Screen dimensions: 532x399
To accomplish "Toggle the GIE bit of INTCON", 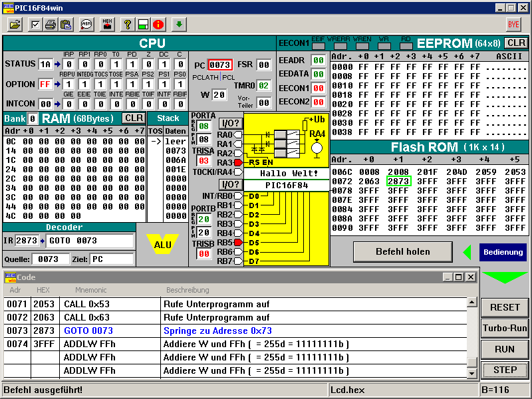I will [68, 104].
